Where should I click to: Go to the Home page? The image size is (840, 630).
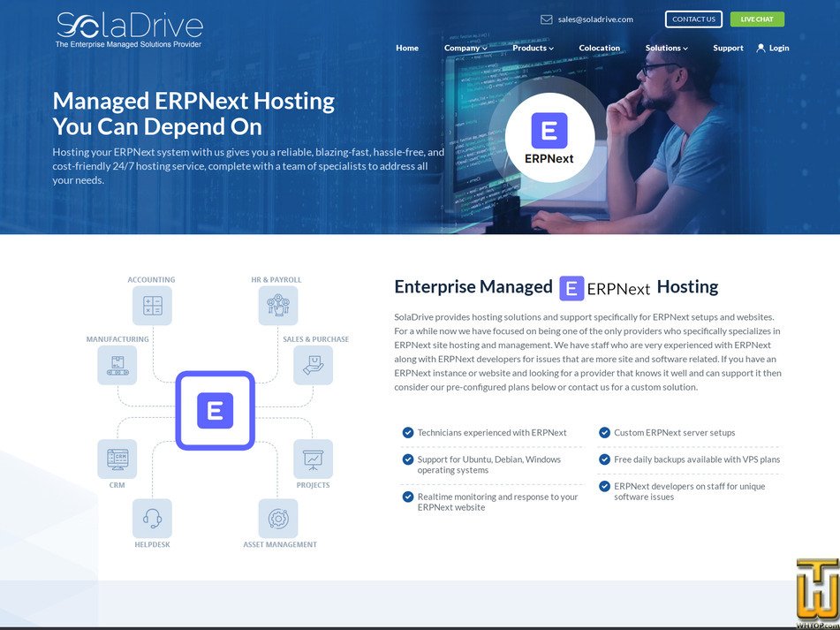pyautogui.click(x=407, y=48)
